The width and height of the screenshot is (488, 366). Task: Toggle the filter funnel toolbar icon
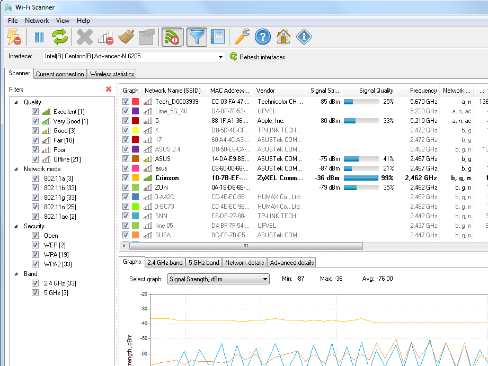coord(197,37)
